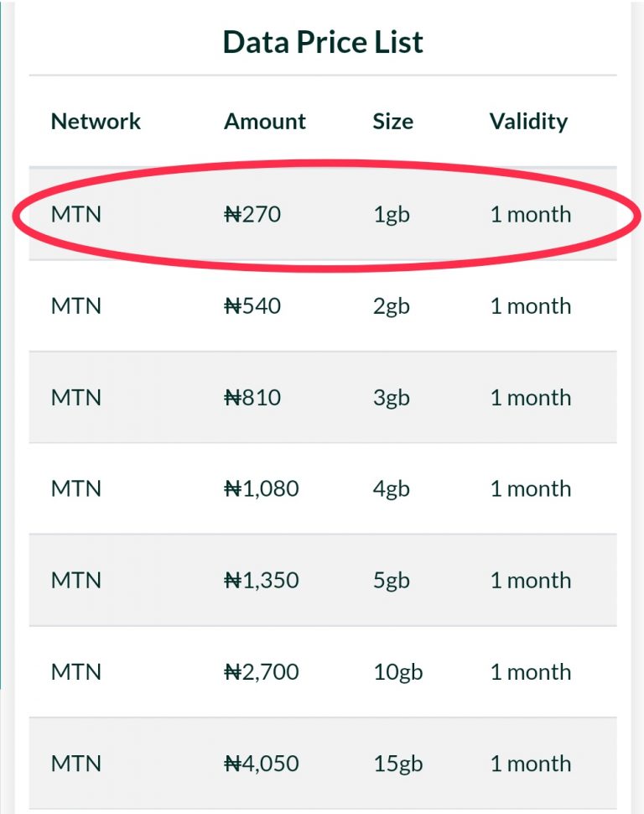Image resolution: width=644 pixels, height=814 pixels.
Task: Select the Network column header
Action: pyautogui.click(x=96, y=122)
